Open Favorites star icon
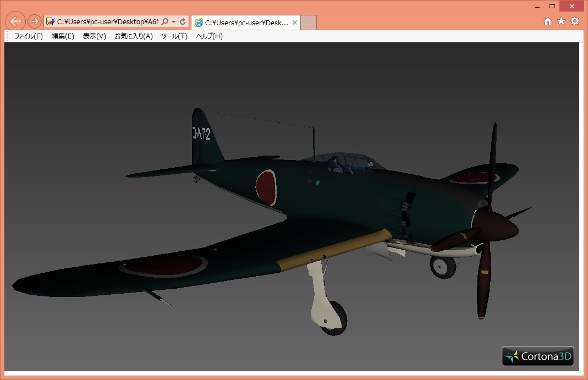588x380 pixels. point(561,21)
